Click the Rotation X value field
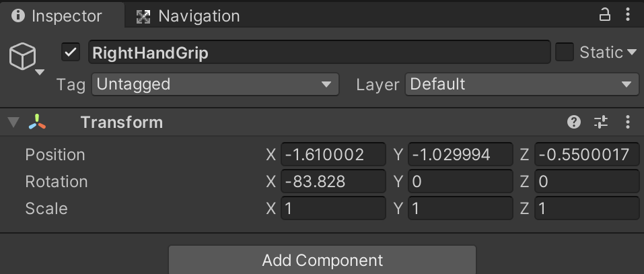The image size is (644, 274). (332, 181)
